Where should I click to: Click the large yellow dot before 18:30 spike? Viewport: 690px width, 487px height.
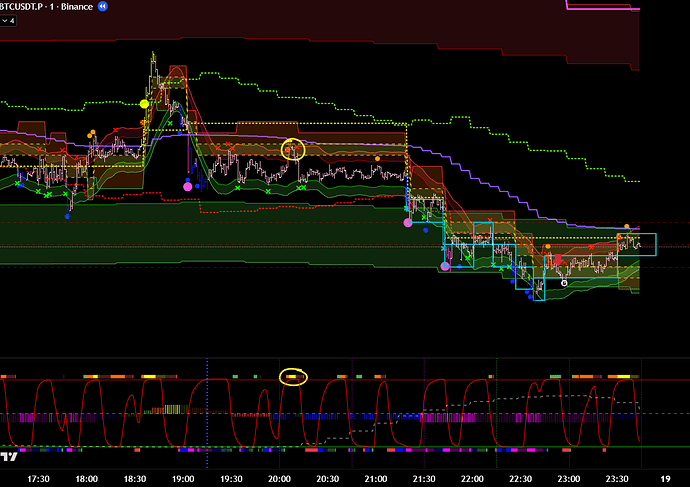pos(145,104)
